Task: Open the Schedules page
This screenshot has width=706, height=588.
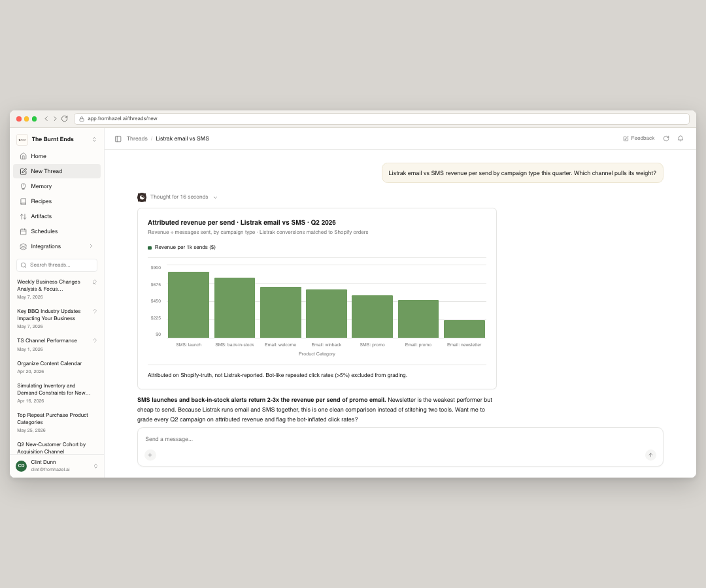Action: coord(57,231)
